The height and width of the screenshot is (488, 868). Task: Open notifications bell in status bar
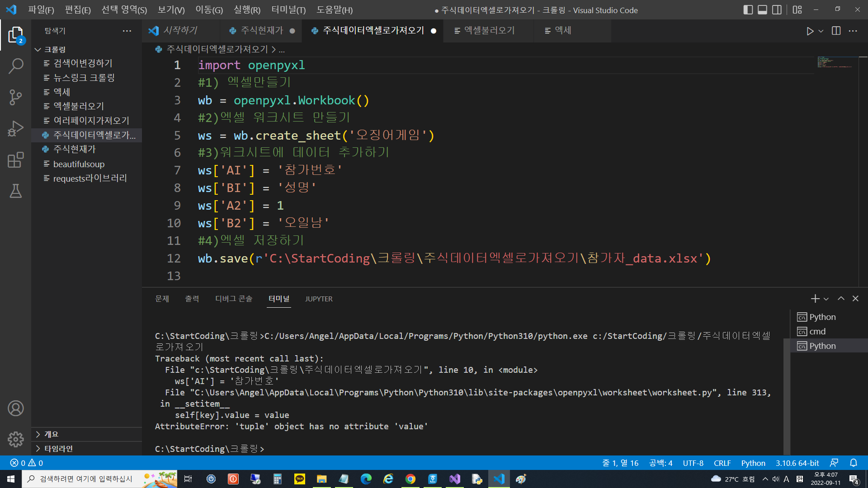click(x=854, y=463)
